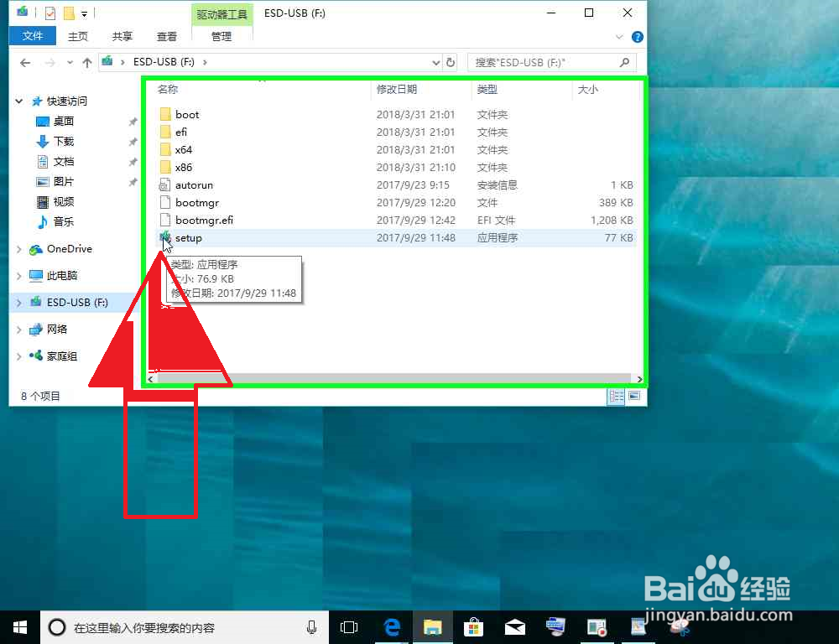The image size is (839, 644).
Task: Open the address bar dropdown arrow
Action: pos(435,62)
